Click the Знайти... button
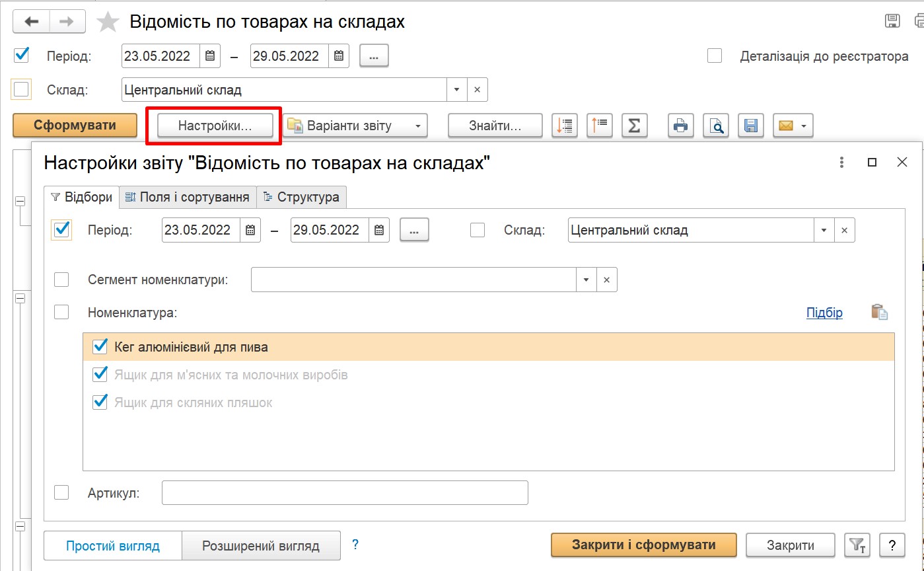 (x=495, y=126)
